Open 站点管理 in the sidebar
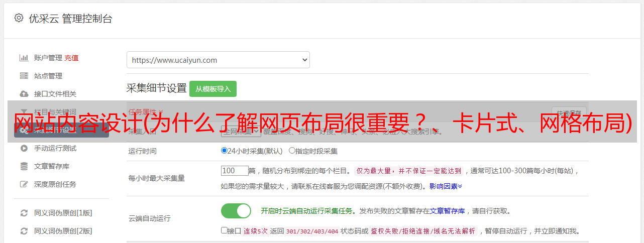 tap(48, 76)
